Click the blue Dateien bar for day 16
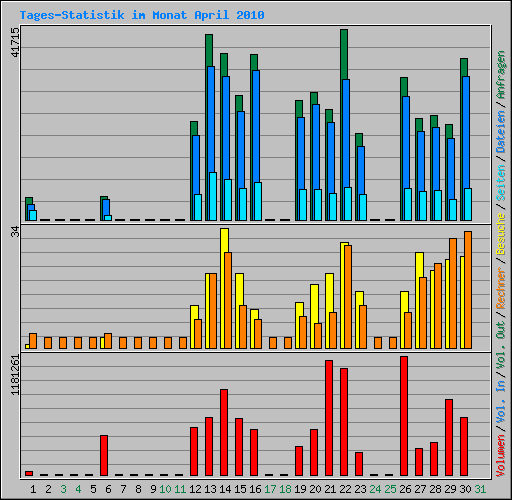The image size is (512, 500). (x=256, y=126)
